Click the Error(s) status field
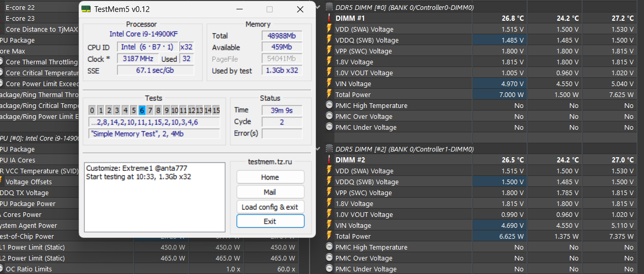 click(282, 134)
